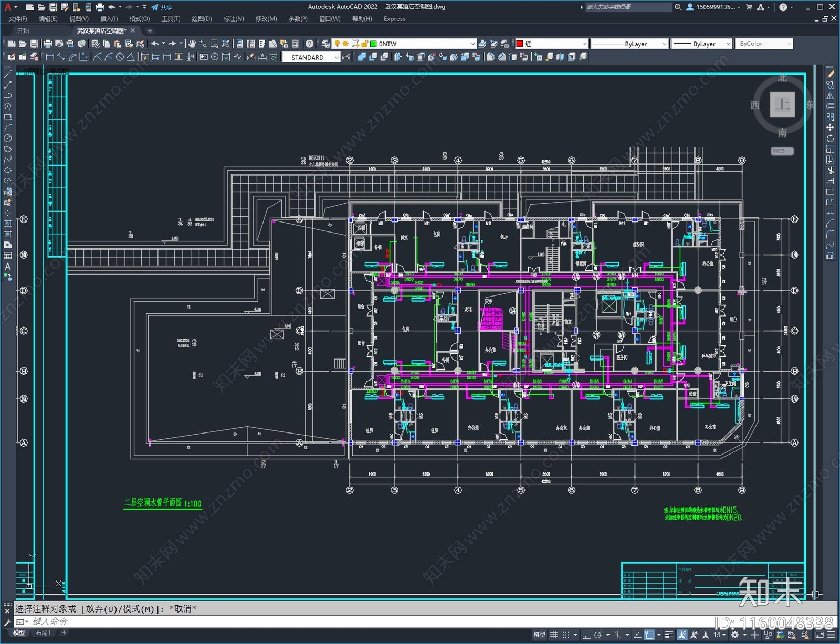
Task: Click the workspace switching gear icon in status bar
Action: point(735,635)
